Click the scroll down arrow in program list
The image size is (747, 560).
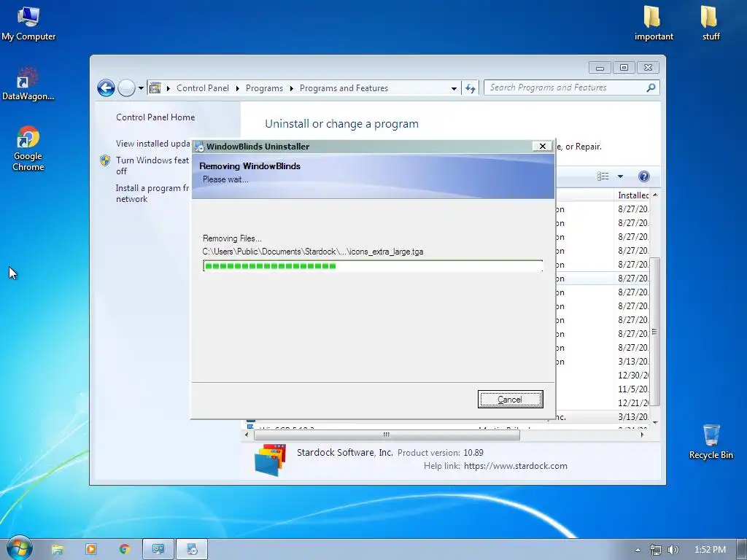pos(655,422)
